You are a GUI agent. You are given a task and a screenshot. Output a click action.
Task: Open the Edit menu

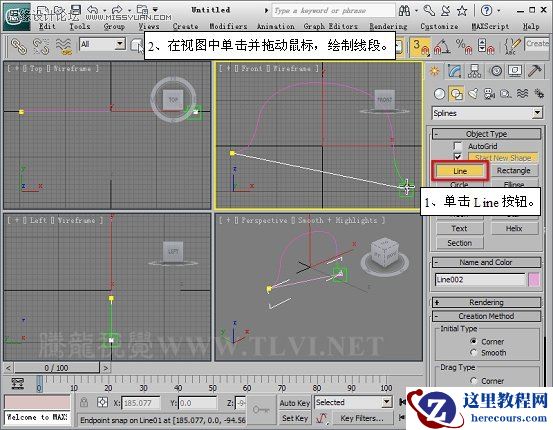47,26
